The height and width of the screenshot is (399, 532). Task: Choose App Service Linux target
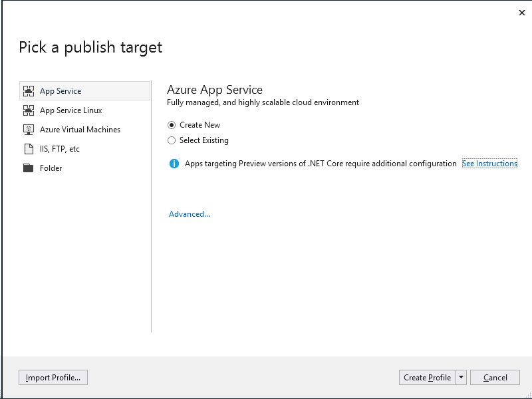[85, 110]
